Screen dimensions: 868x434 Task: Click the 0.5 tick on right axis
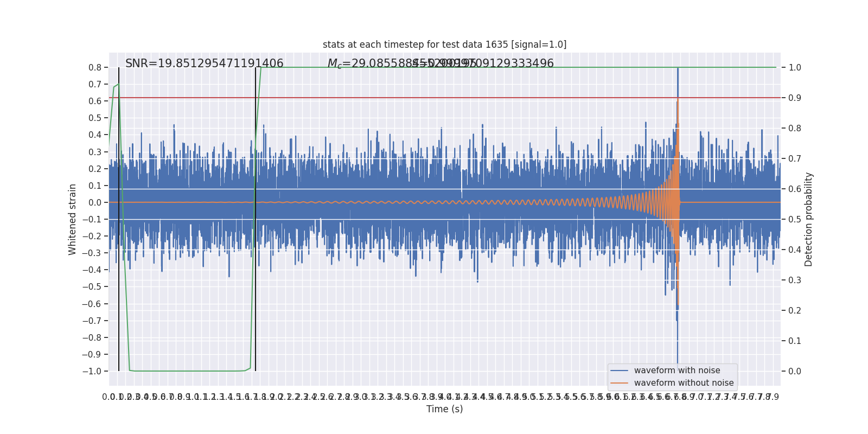pyautogui.click(x=795, y=220)
